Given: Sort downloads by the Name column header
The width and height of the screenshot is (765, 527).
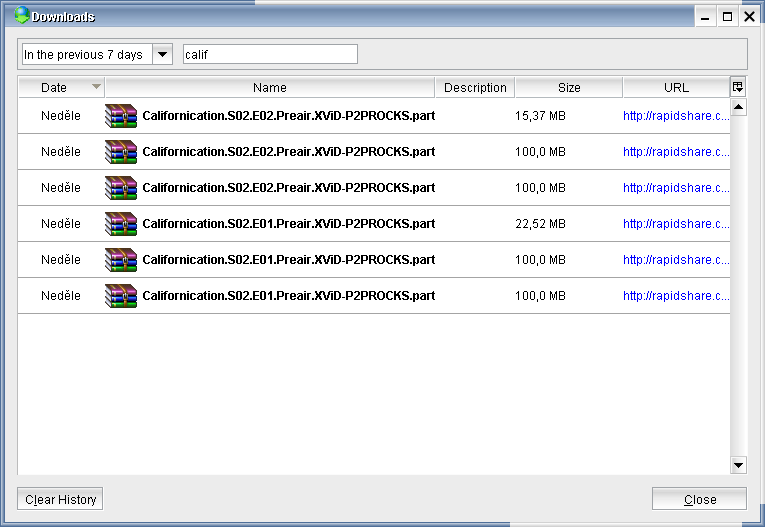Looking at the screenshot, I should (x=270, y=87).
